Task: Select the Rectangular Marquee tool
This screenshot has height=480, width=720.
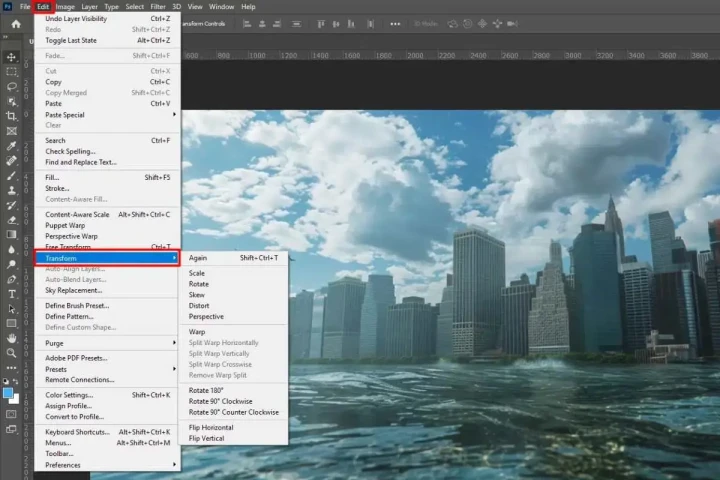Action: [11, 72]
